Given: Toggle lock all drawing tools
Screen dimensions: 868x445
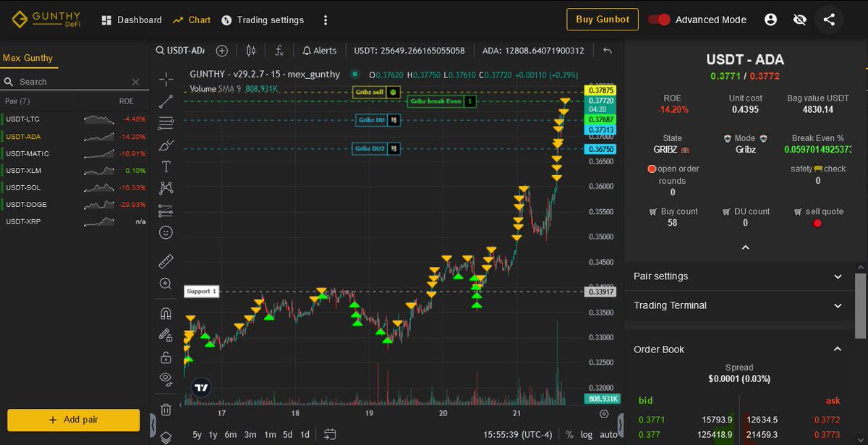Looking at the screenshot, I should pos(166,357).
